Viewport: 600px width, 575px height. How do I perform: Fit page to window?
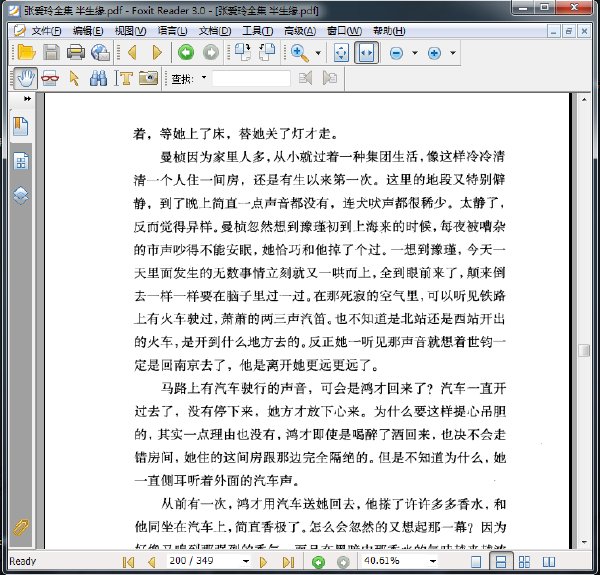tap(341, 53)
